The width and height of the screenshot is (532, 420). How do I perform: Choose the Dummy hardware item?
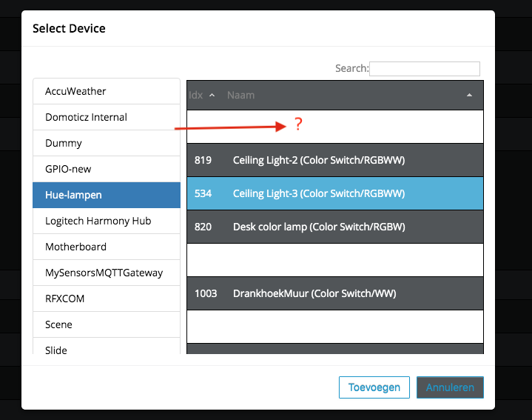click(107, 143)
